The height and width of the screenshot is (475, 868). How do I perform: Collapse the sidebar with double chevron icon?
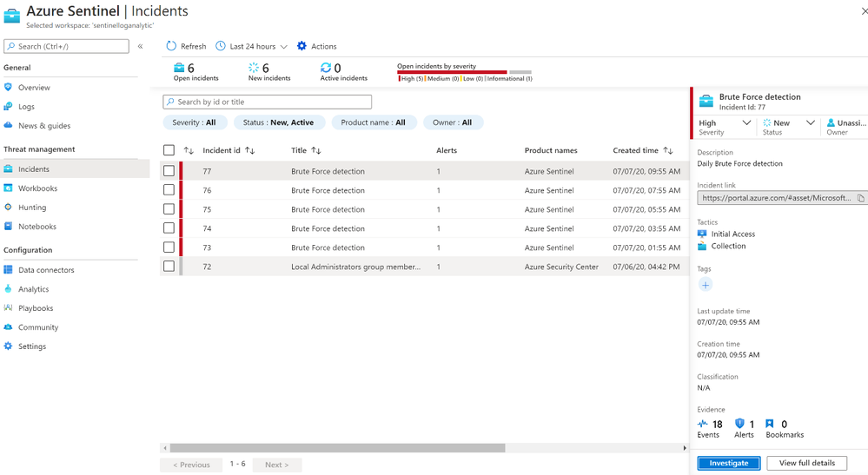point(140,46)
